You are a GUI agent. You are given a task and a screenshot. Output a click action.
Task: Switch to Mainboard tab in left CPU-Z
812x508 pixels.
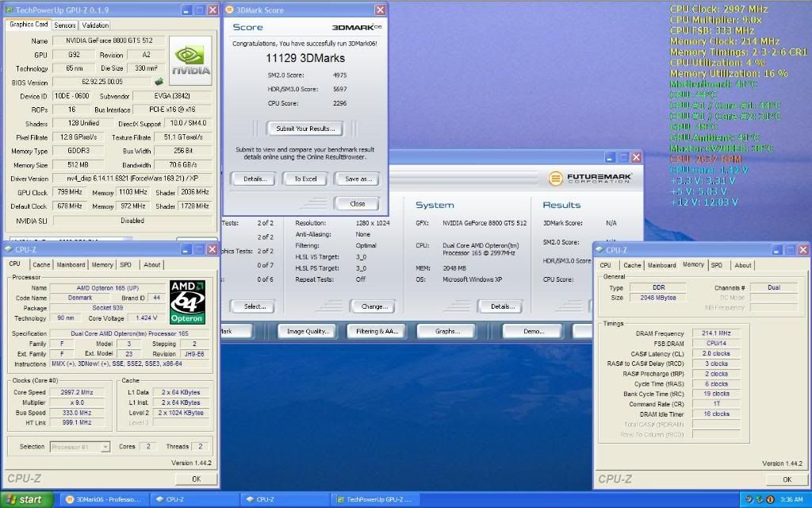point(71,264)
